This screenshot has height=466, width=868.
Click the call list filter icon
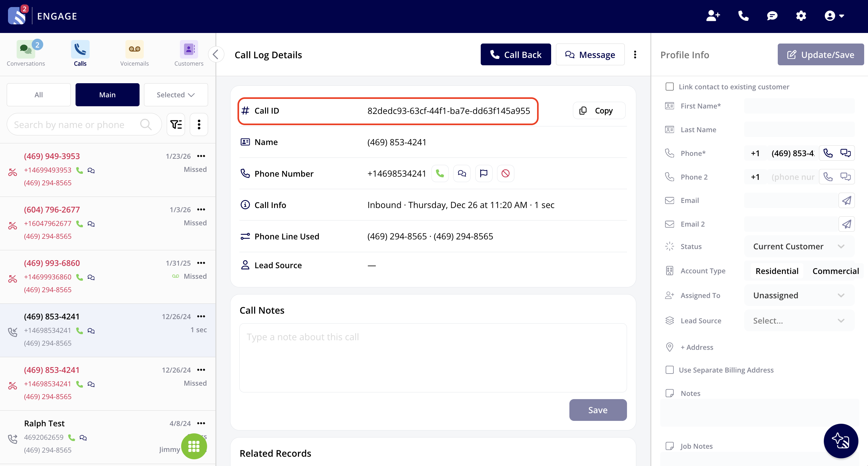coord(176,124)
